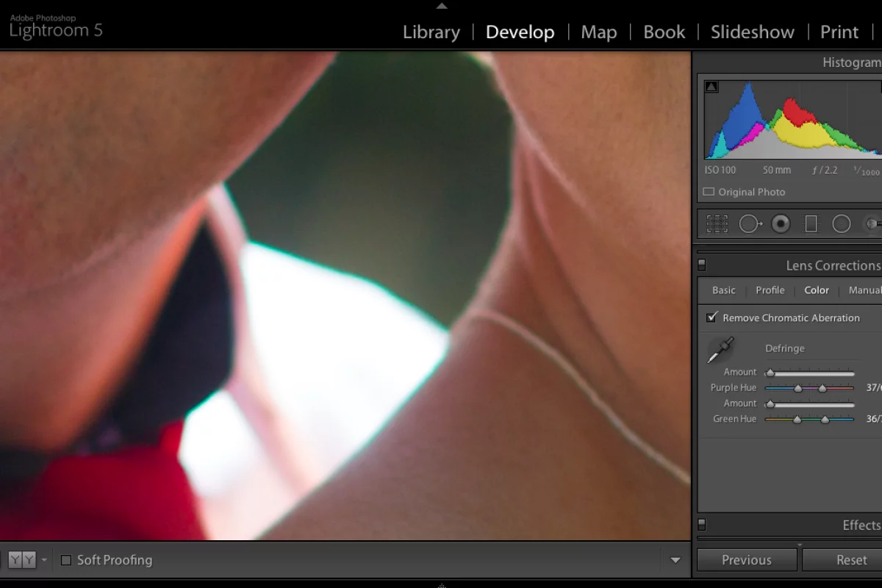Activate the Red Eye Correction tool
The width and height of the screenshot is (882, 588).
(x=781, y=223)
